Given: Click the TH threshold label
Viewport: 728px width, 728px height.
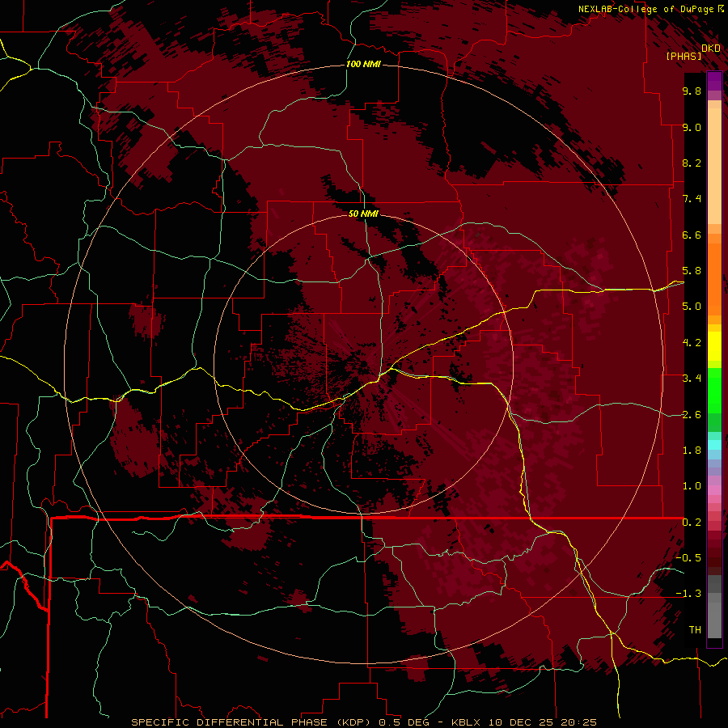Looking at the screenshot, I should tap(695, 630).
